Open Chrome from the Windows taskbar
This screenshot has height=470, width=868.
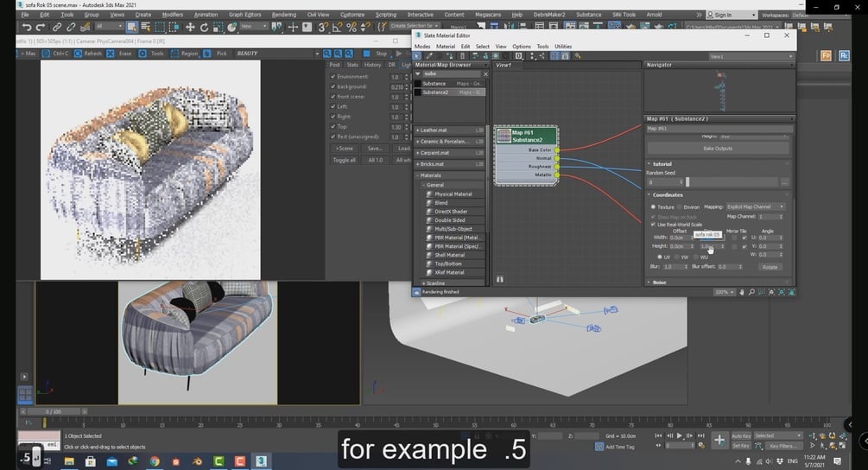pyautogui.click(x=155, y=461)
